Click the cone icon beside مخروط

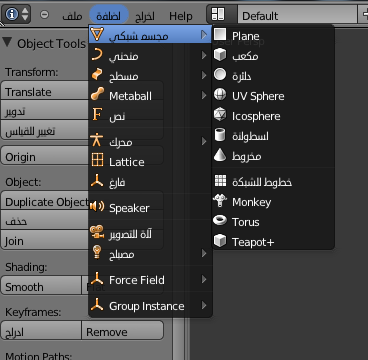[220, 155]
